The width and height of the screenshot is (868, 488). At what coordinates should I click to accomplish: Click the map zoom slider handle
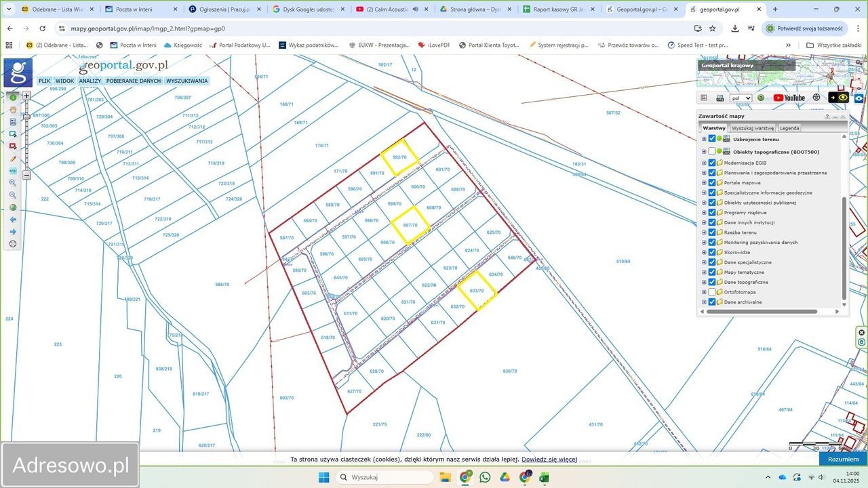[26, 117]
